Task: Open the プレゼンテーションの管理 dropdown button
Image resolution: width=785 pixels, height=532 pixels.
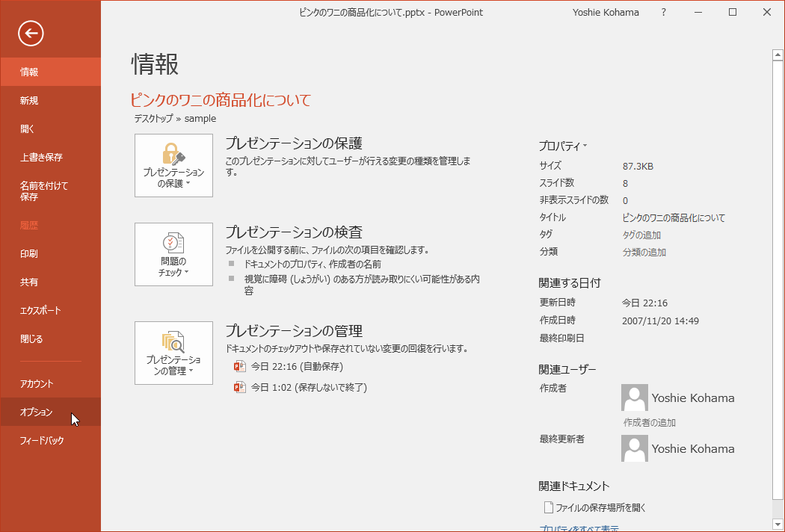Action: (173, 353)
